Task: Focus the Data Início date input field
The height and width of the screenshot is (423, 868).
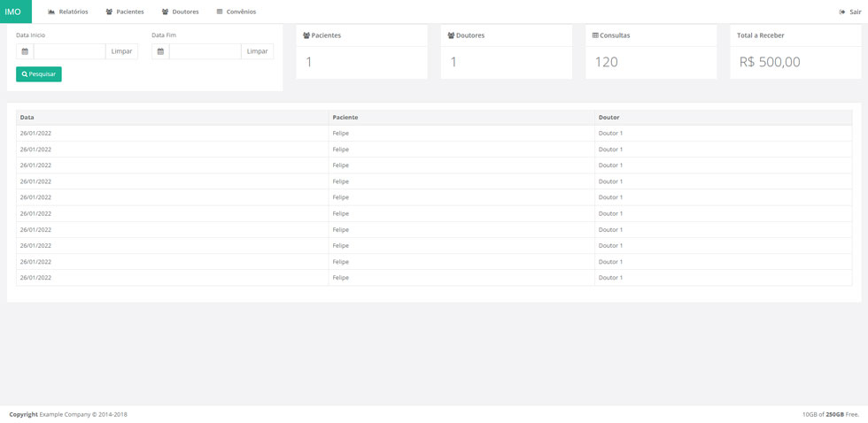Action: coord(69,51)
